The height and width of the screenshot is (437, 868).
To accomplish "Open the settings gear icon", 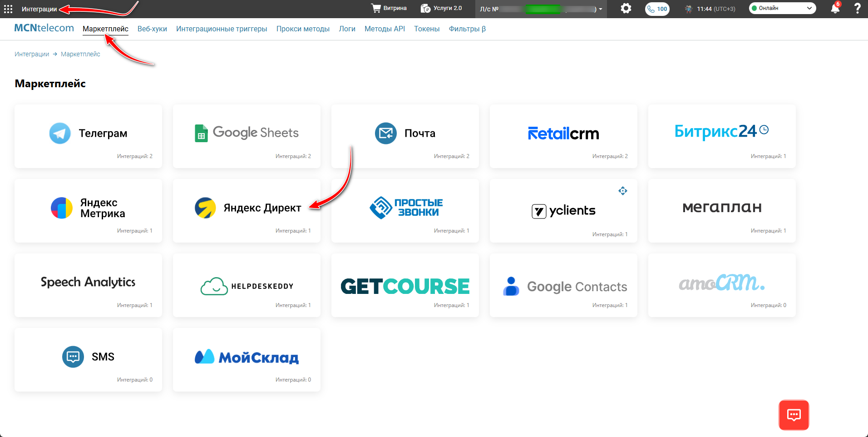I will pyautogui.click(x=626, y=8).
